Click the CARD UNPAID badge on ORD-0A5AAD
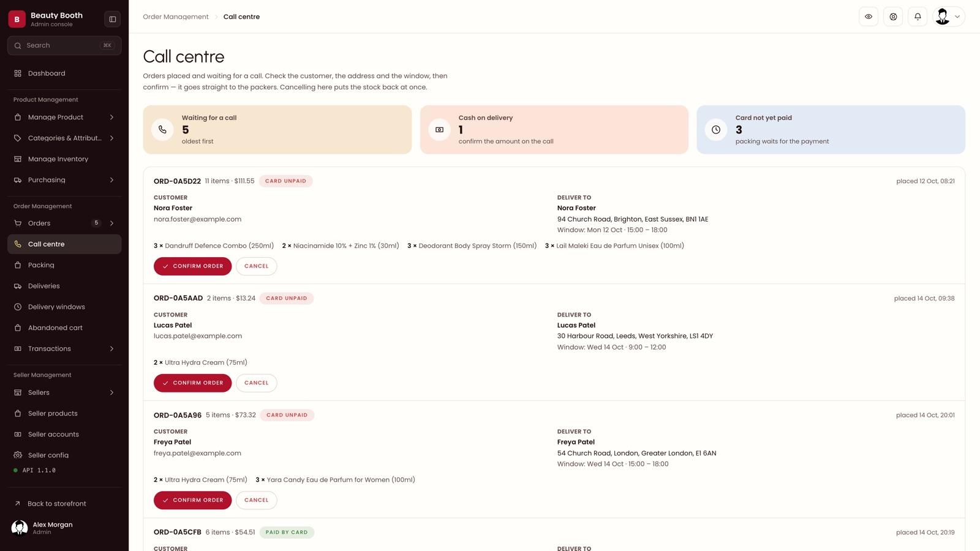This screenshot has width=980, height=551. tap(287, 298)
